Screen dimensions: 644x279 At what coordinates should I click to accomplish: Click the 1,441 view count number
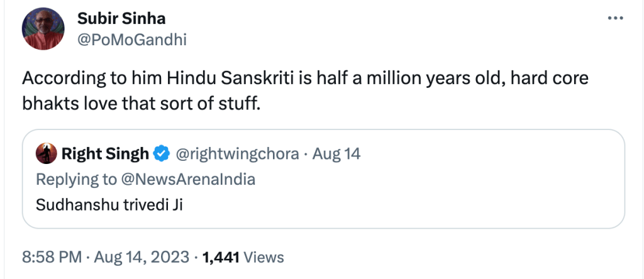222,257
